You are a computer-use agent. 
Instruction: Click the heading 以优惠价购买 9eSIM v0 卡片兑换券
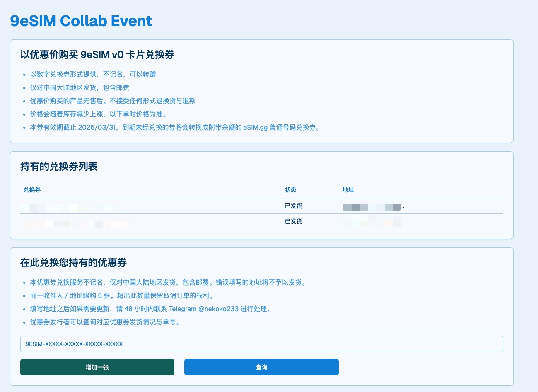(x=97, y=55)
